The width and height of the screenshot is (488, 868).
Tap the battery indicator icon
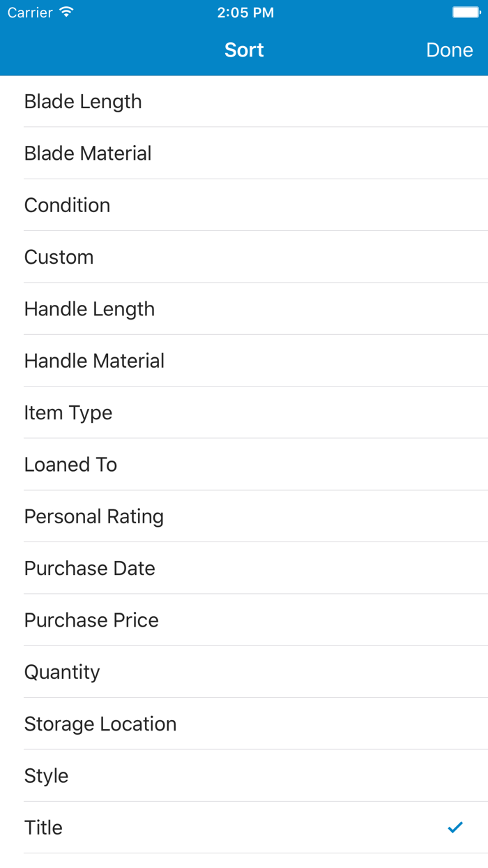click(466, 13)
